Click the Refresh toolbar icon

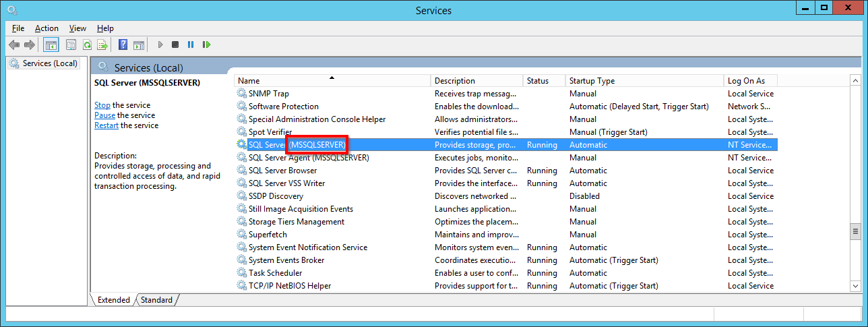tap(87, 45)
